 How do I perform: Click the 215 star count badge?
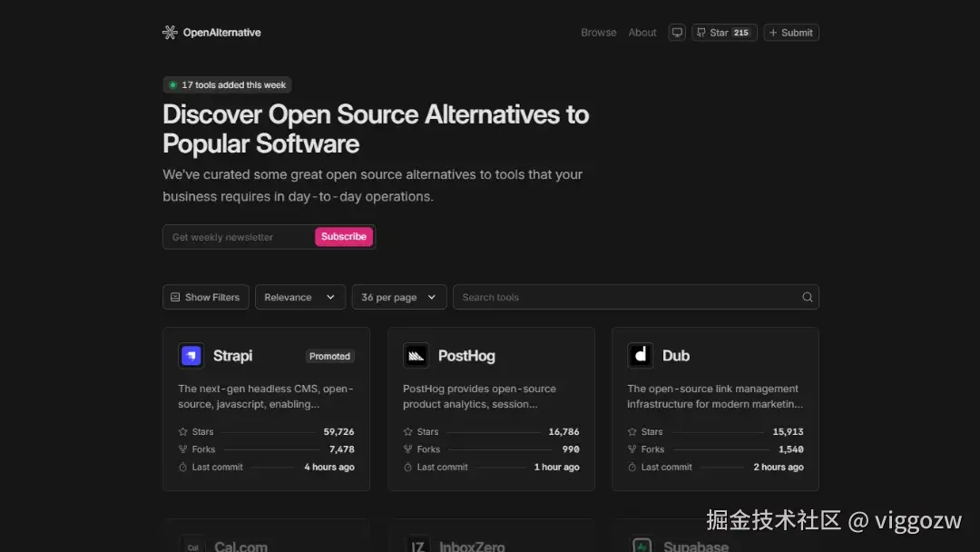(x=741, y=33)
